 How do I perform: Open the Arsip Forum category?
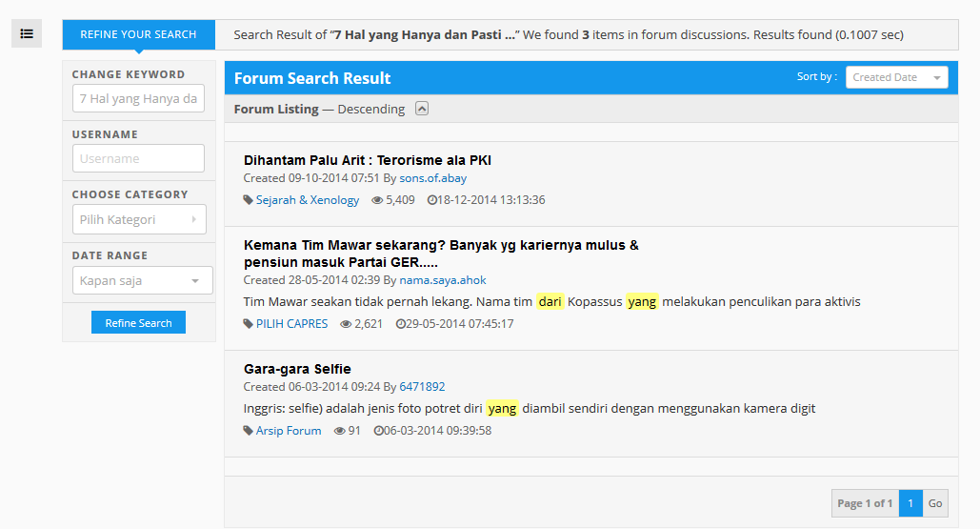[x=289, y=431]
